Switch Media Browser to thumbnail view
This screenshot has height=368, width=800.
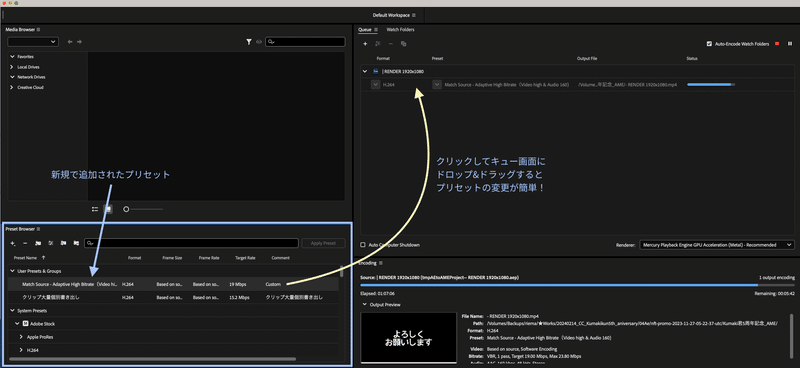(108, 209)
